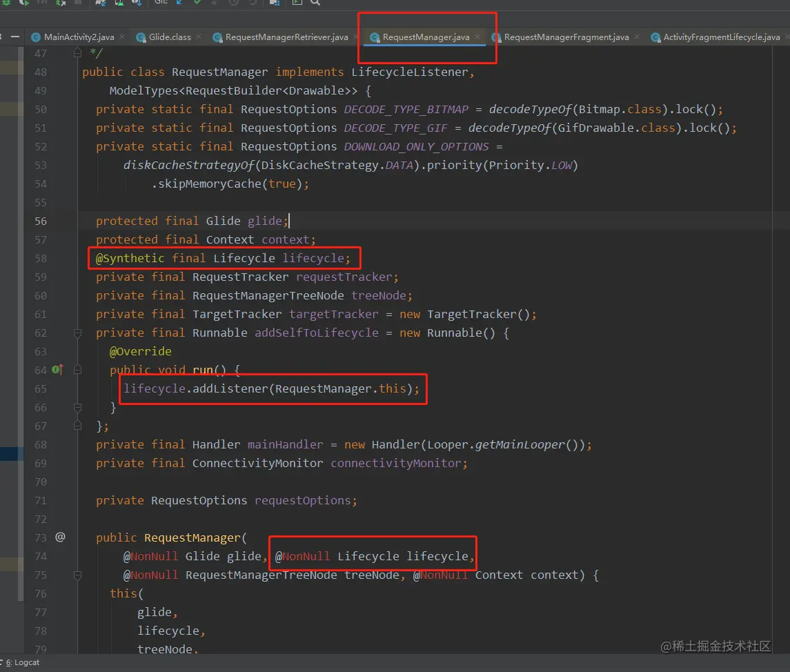This screenshot has width=790, height=672.
Task: Click ModelTypes on line 49
Action: click(144, 90)
